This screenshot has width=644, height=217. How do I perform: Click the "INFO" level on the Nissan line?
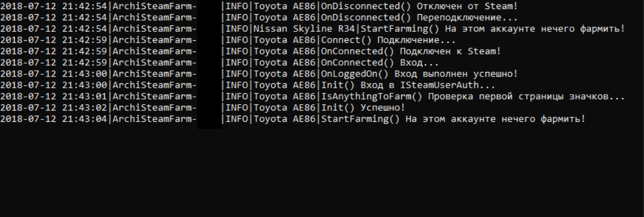[x=237, y=29]
